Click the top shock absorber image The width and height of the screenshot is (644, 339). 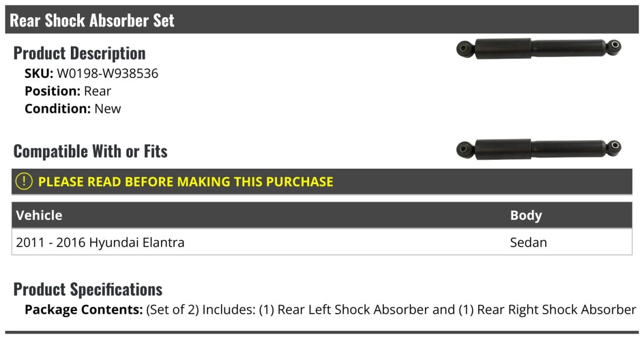pos(538,48)
